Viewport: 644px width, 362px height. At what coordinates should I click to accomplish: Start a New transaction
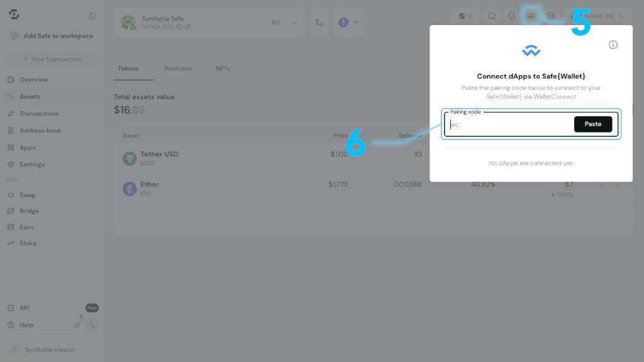pos(52,59)
